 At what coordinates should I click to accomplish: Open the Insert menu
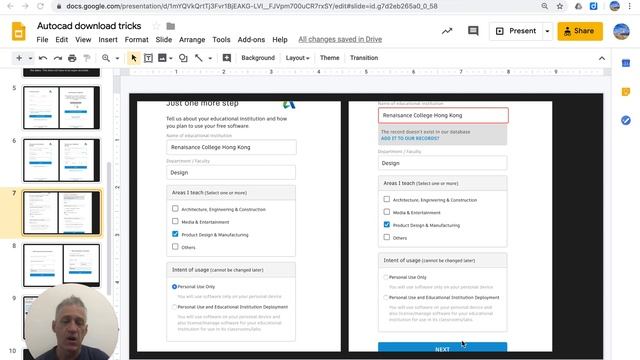[x=108, y=40]
